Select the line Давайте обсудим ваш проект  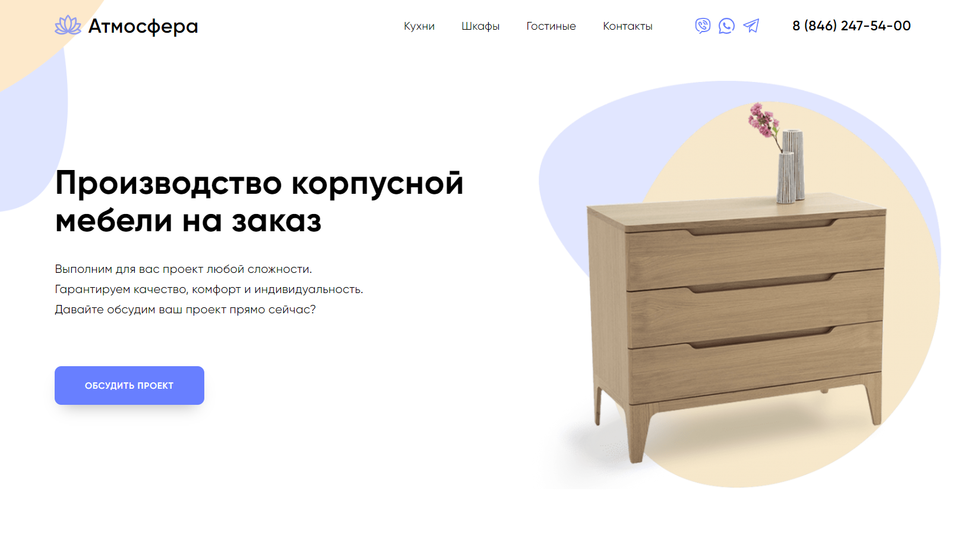pos(185,309)
